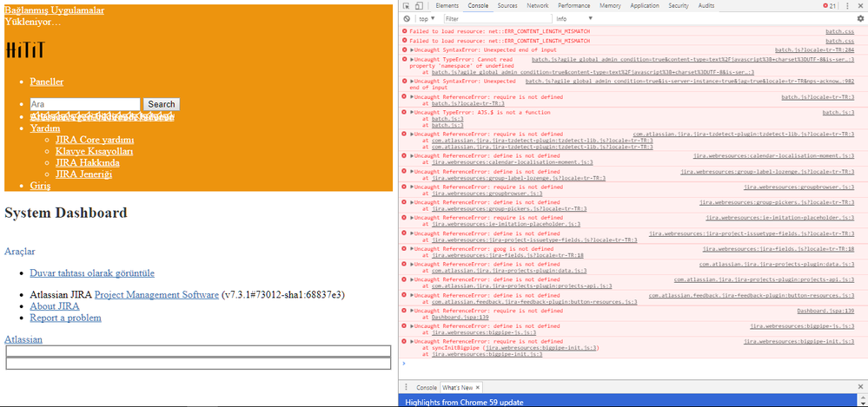The height and width of the screenshot is (407, 868).
Task: Open the DevTools three-dot customize menu
Action: click(847, 5)
